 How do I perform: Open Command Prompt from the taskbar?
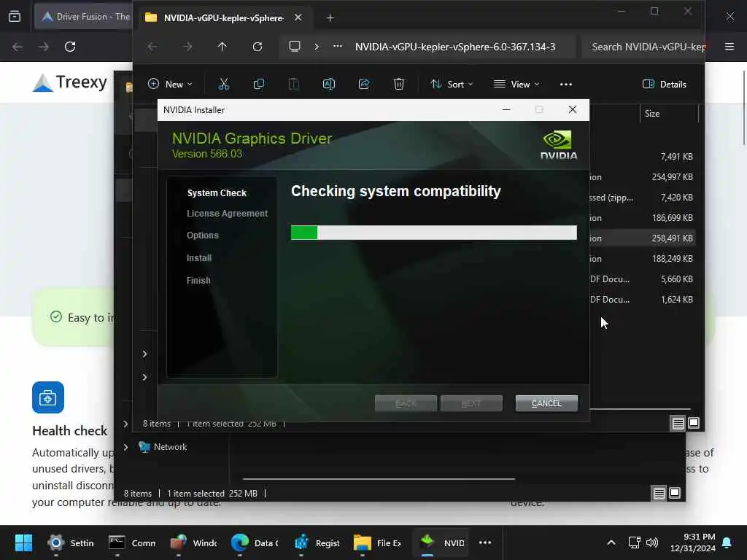pos(132,542)
